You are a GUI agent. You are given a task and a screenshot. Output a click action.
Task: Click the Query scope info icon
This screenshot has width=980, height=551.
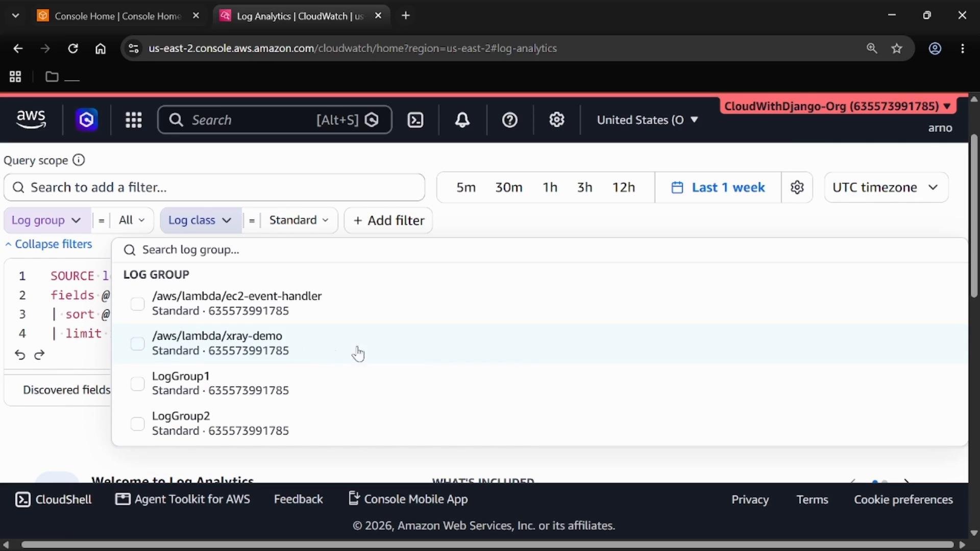79,160
